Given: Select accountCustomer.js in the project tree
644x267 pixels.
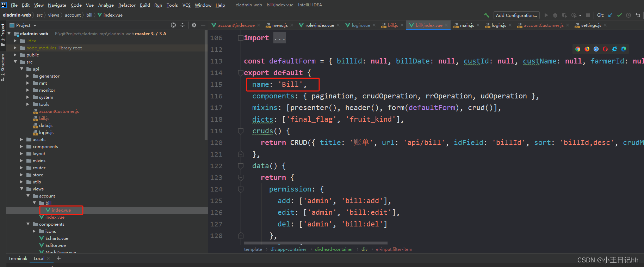Looking at the screenshot, I should pos(59,111).
